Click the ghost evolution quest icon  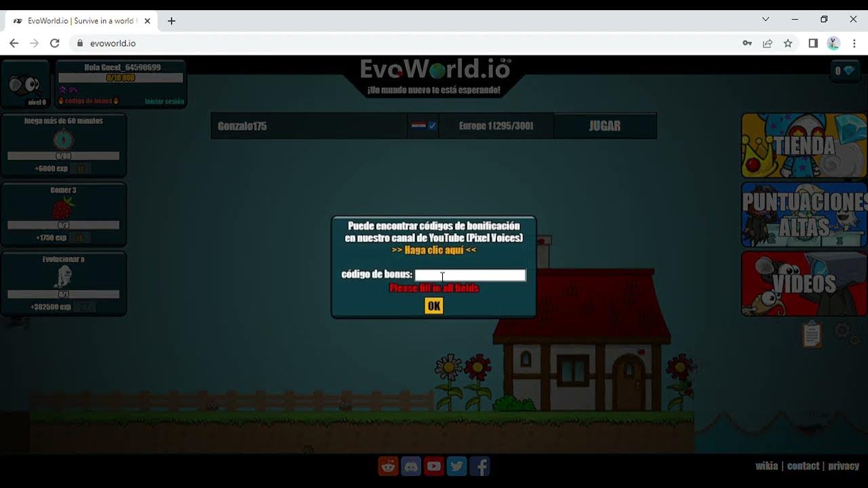coord(63,277)
